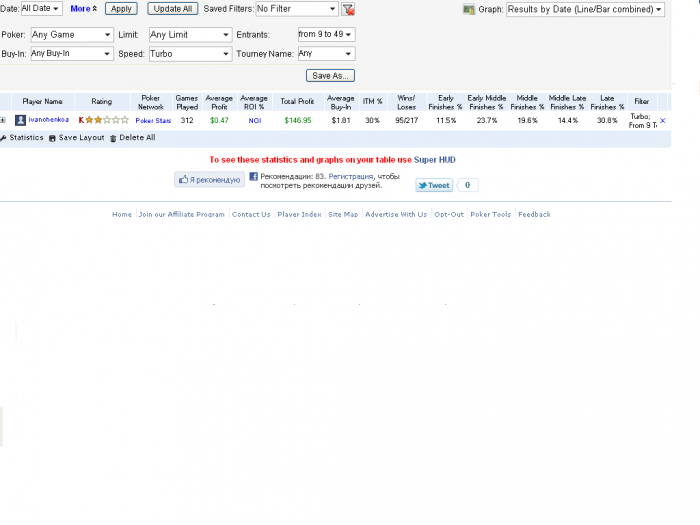700x525 pixels.
Task: Sort by Late Finishes % column header
Action: pos(607,102)
